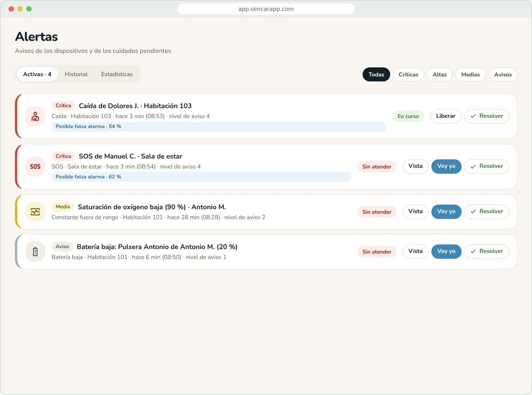Click the 54 % false alarm probability bar
Image resolution: width=532 pixels, height=395 pixels.
point(218,126)
